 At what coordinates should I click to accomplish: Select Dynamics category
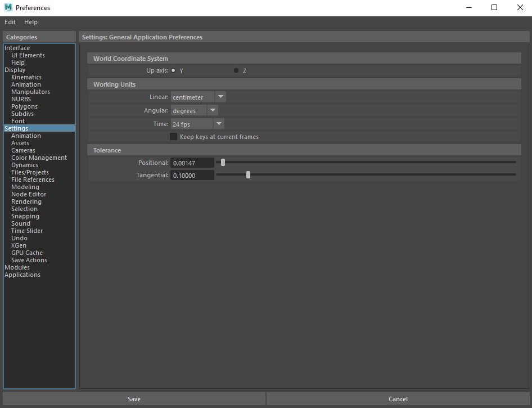click(24, 165)
